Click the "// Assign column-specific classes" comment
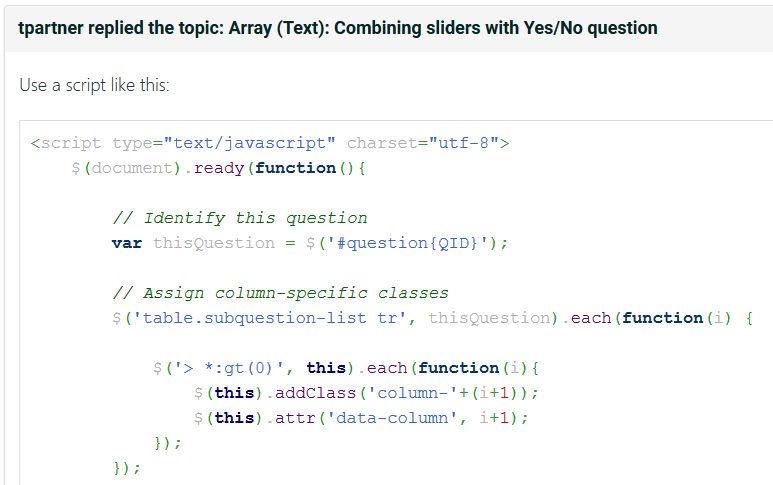 [x=280, y=293]
